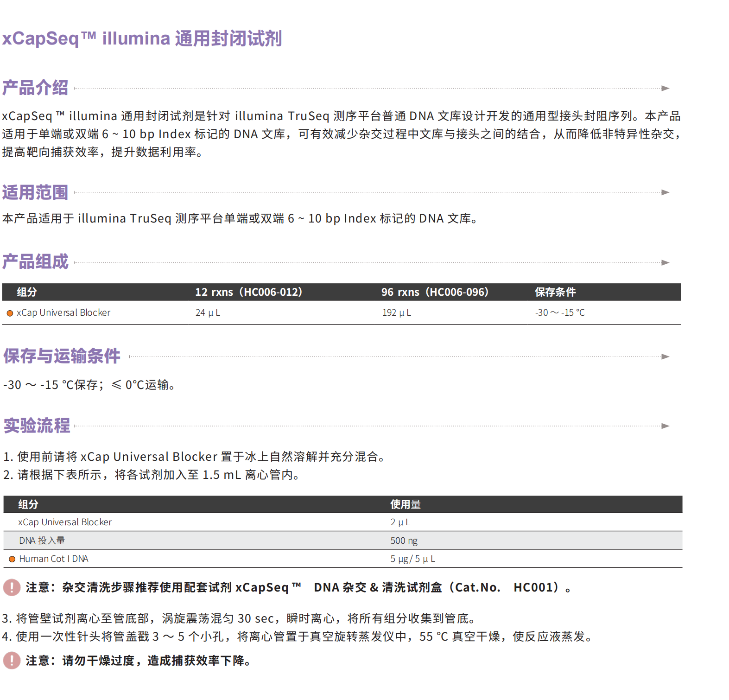Click the '保存与运输条件' section heading
Viewport: 729px width, 700px height.
(62, 356)
